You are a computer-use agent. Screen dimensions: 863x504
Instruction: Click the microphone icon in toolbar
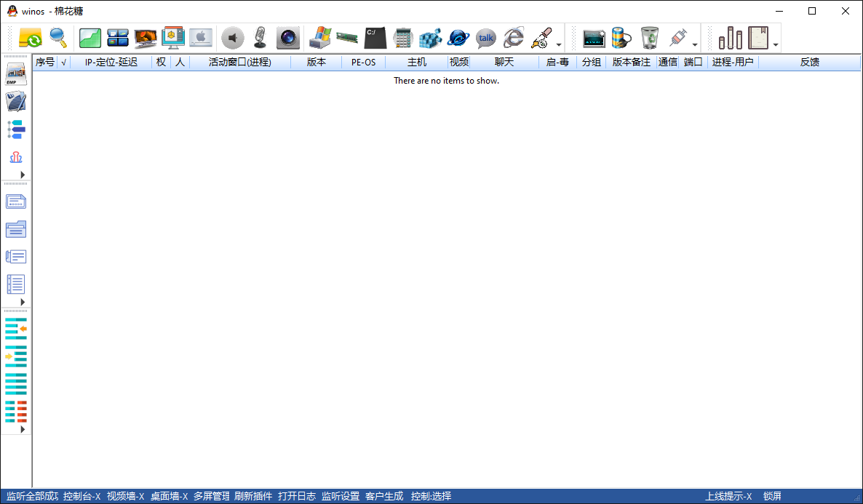pyautogui.click(x=260, y=37)
